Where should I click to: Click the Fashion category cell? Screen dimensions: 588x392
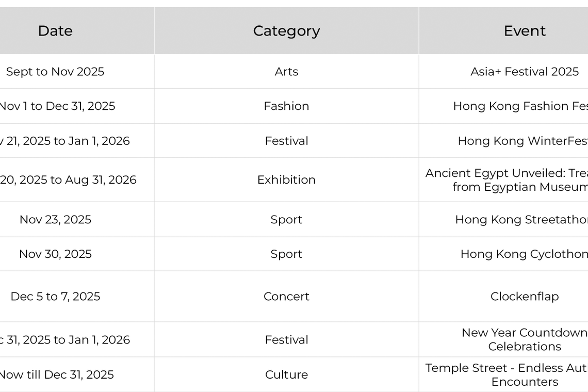(286, 106)
